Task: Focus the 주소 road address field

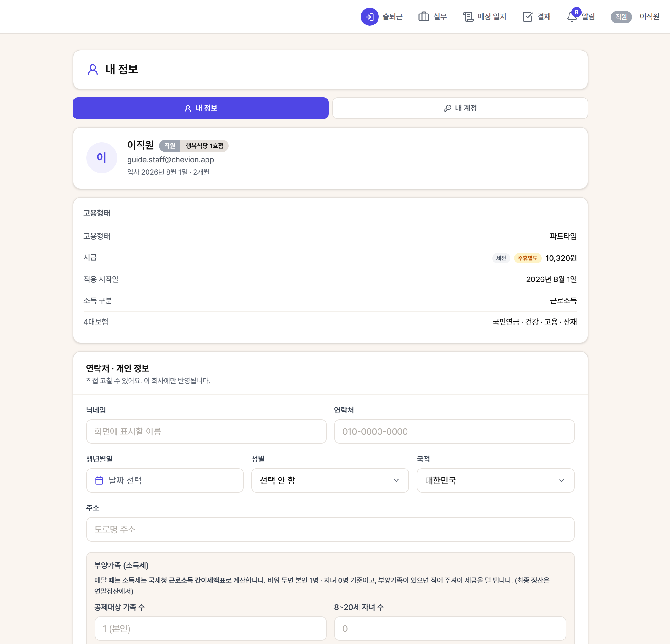Action: 330,529
